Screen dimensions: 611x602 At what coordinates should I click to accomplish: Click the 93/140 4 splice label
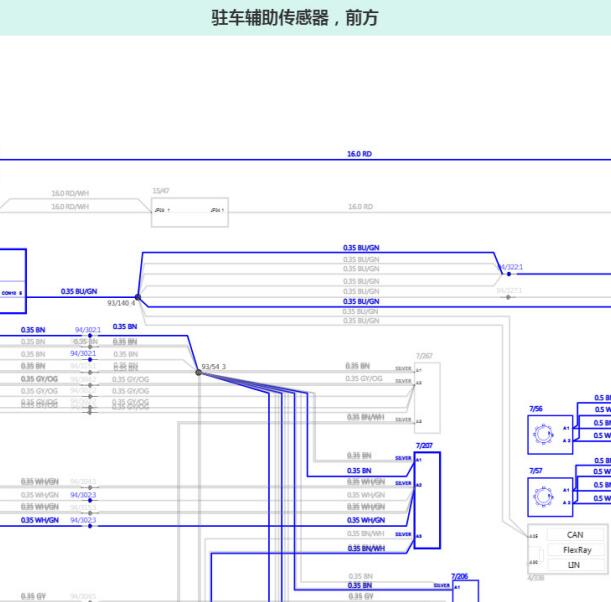coord(121,303)
